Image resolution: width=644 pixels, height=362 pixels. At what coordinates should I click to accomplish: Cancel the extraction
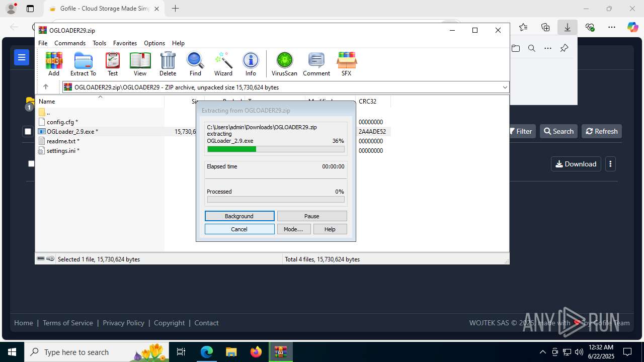pyautogui.click(x=239, y=229)
